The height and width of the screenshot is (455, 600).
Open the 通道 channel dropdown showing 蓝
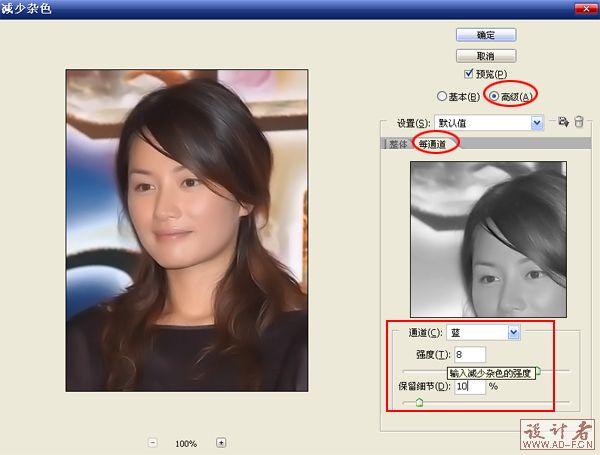514,332
